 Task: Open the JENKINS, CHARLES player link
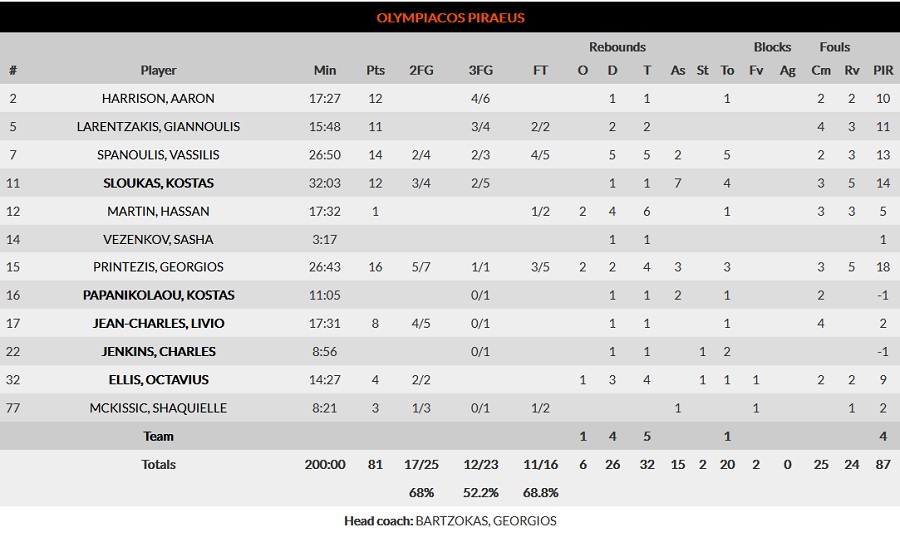[158, 351]
